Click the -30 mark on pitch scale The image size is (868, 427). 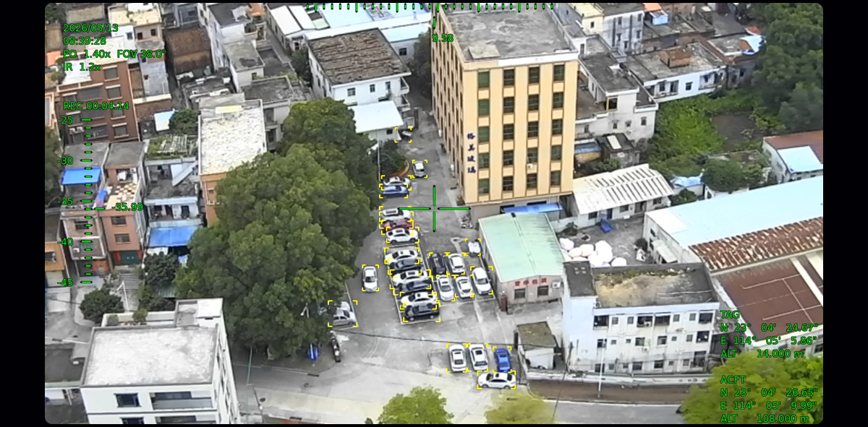point(67,160)
